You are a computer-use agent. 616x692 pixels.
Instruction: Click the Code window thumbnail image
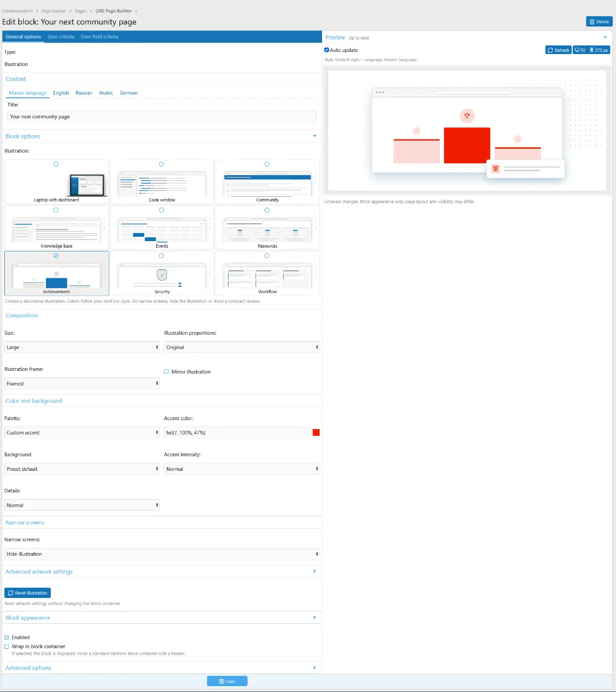(162, 184)
